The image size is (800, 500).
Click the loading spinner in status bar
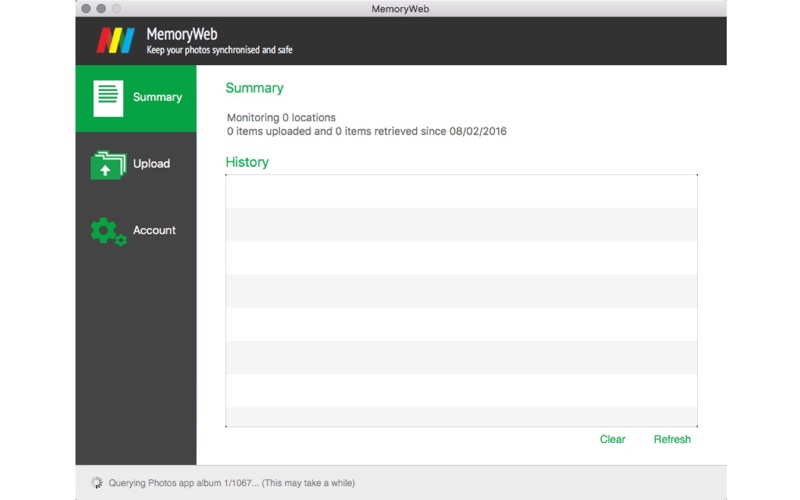click(x=96, y=483)
